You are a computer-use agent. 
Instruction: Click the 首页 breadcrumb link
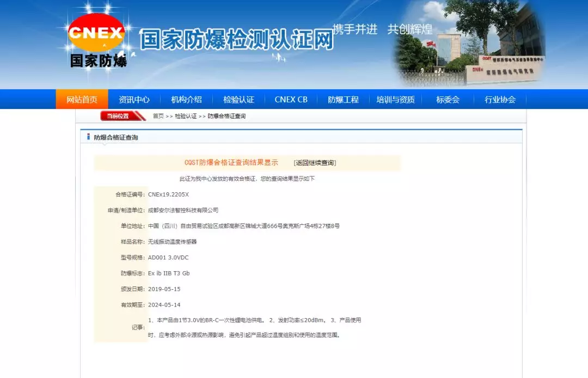point(158,116)
